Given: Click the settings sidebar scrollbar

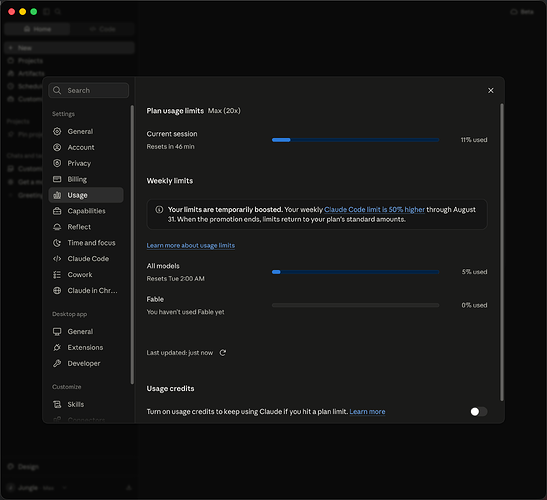Looking at the screenshot, I should (x=132, y=244).
